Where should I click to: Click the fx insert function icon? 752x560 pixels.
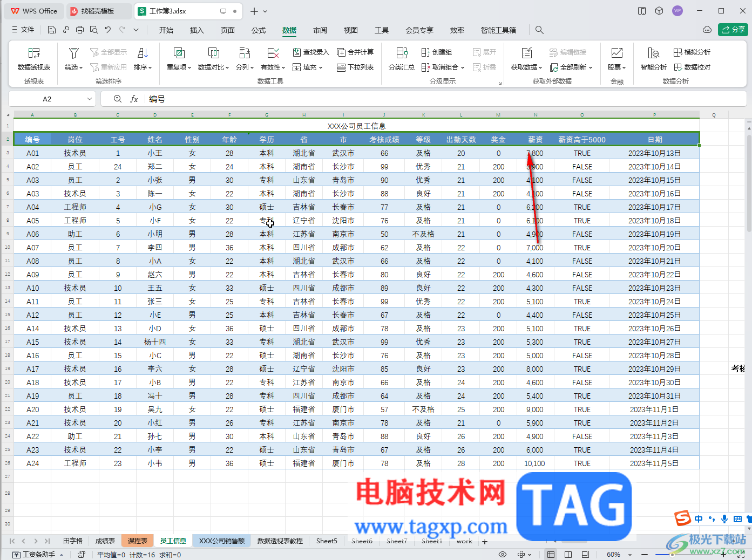pos(134,99)
